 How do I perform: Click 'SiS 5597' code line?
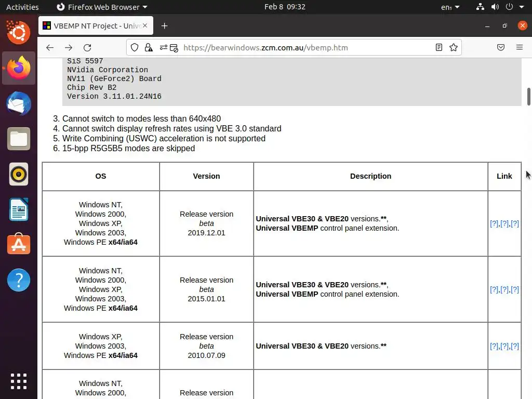click(85, 61)
